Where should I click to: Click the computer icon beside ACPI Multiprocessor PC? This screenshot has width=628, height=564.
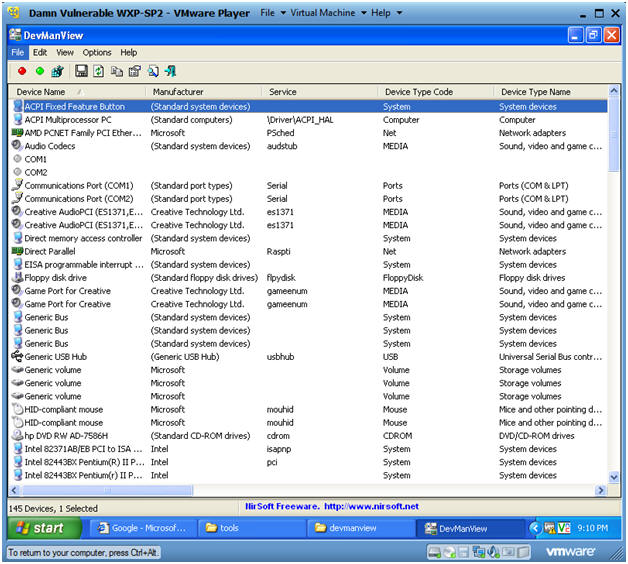(18, 119)
